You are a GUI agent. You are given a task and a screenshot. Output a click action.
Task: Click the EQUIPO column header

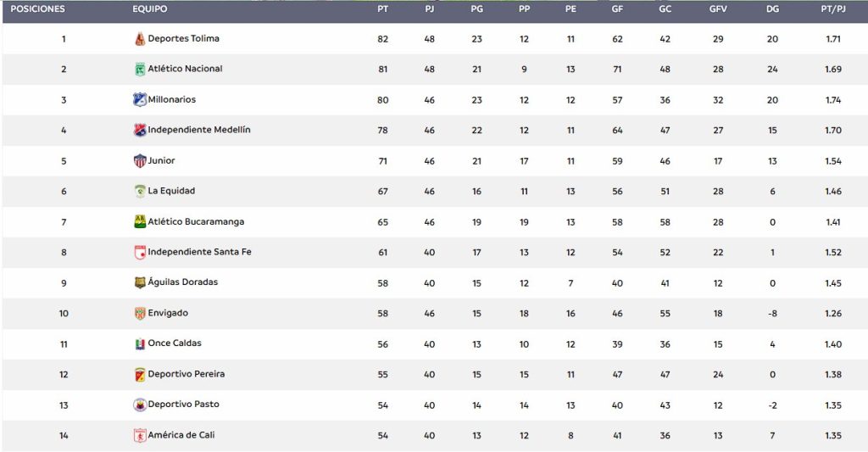149,8
